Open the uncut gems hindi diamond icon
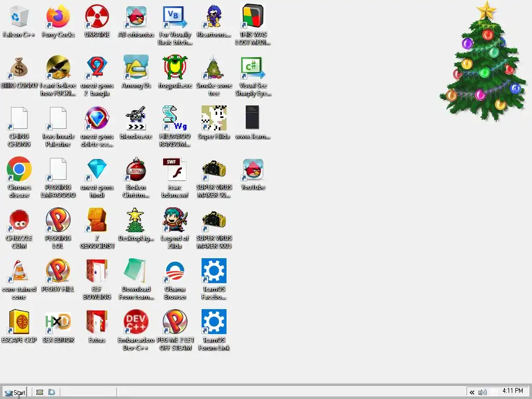The height and width of the screenshot is (399, 532). tap(97, 169)
